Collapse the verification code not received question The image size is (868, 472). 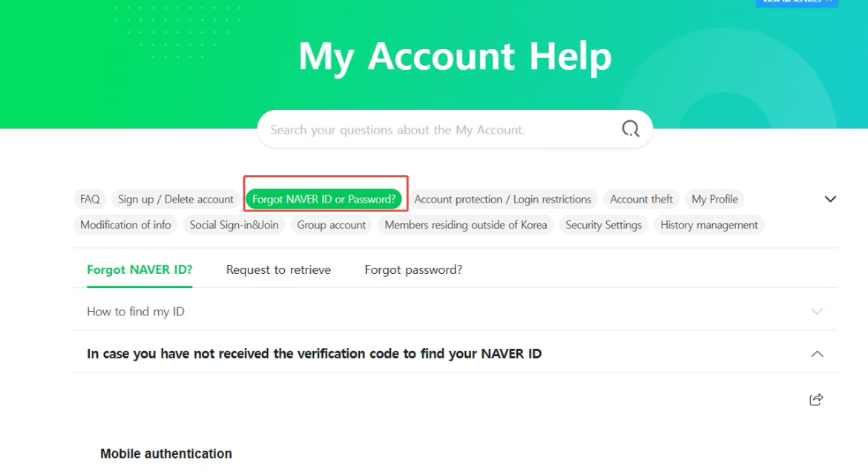pos(817,354)
